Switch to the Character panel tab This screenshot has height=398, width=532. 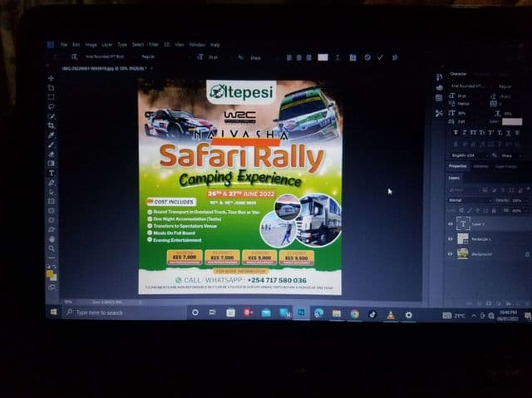point(458,74)
